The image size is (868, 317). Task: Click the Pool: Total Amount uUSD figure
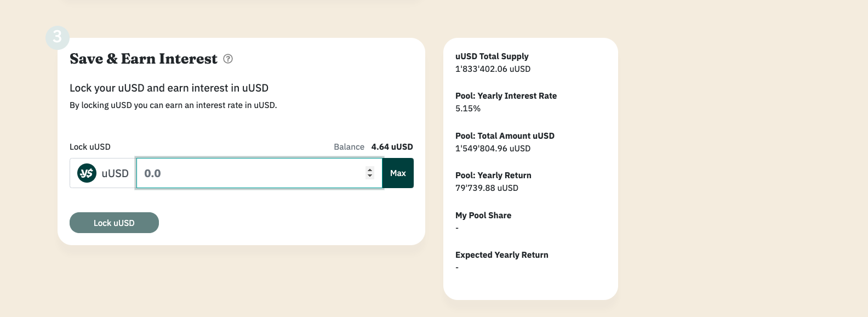[493, 148]
